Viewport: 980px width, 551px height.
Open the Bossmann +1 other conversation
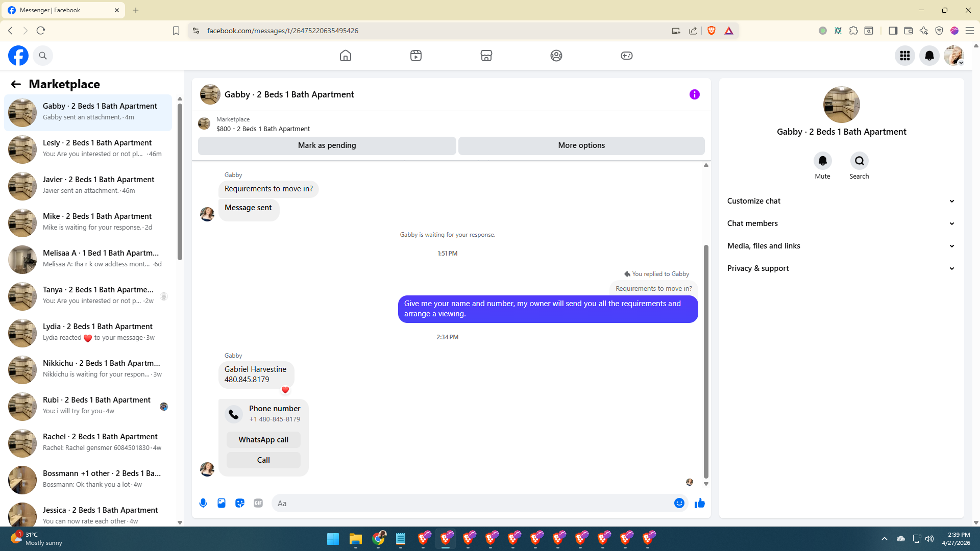[x=88, y=480]
